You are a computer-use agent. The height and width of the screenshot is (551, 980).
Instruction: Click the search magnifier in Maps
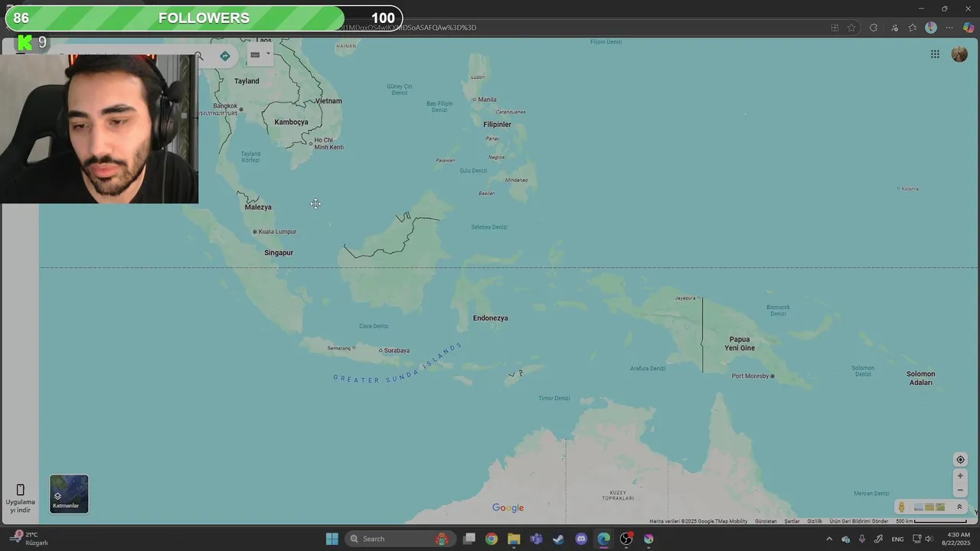click(199, 56)
